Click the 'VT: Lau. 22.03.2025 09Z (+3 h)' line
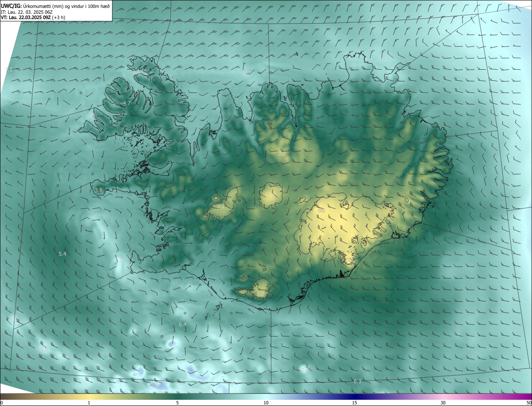This screenshot has height=406, width=532. [33, 17]
